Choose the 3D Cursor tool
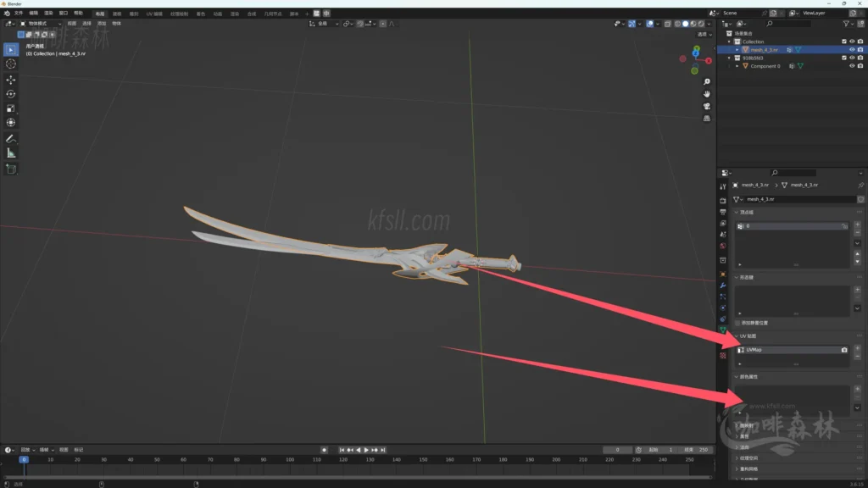868x488 pixels. [x=11, y=64]
